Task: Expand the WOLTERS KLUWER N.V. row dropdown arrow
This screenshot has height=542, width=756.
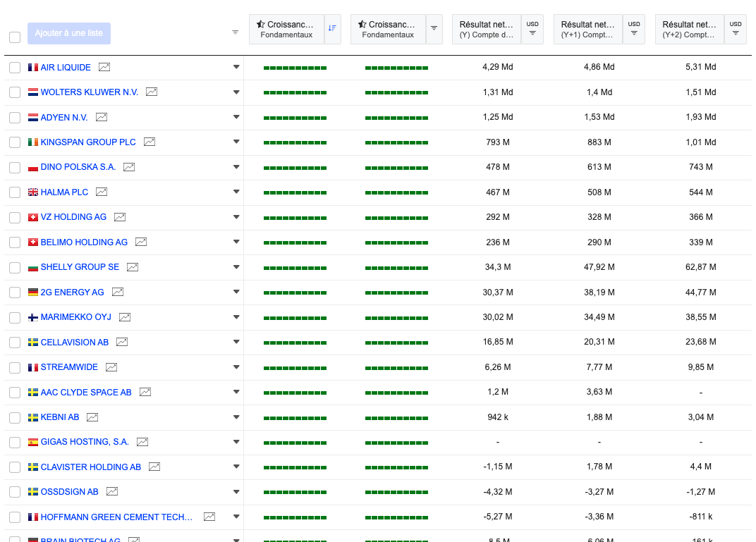Action: (x=236, y=92)
